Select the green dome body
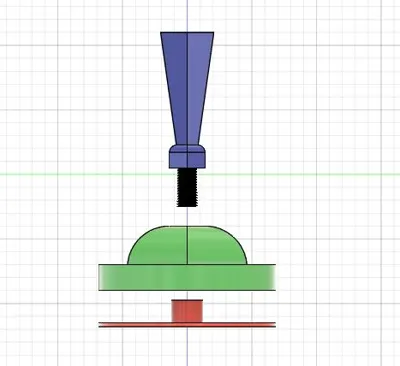 [x=187, y=245]
